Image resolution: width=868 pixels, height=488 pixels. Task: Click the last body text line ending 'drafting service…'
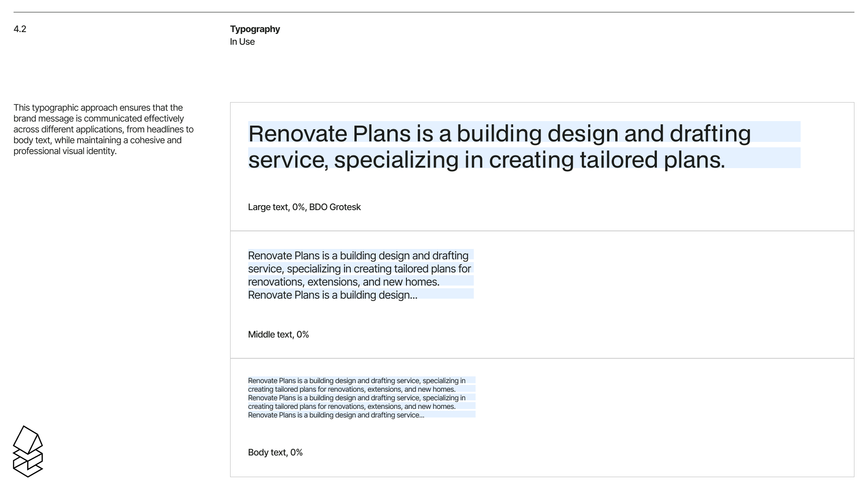coord(336,415)
